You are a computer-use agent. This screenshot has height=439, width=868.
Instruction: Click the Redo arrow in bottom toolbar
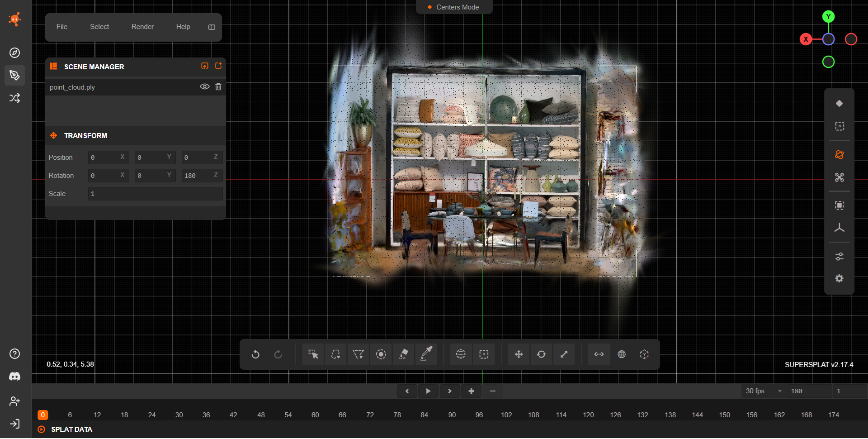point(278,354)
